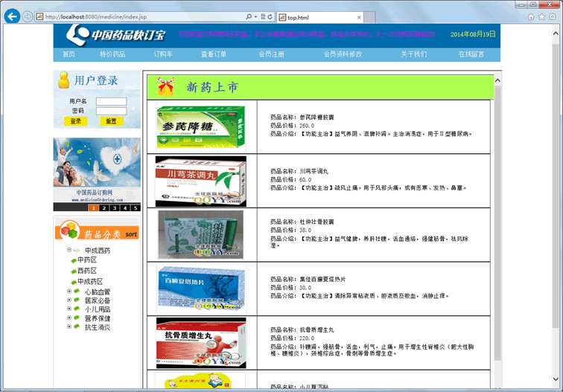The width and height of the screenshot is (563, 392).
Task: Click inner frame scrollbar up arrow
Action: (497, 80)
